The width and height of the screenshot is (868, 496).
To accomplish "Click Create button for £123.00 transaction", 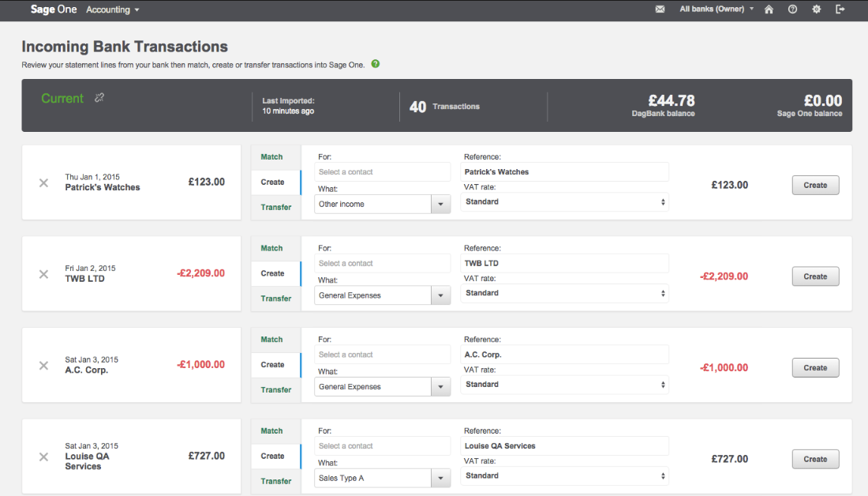I will coord(815,185).
